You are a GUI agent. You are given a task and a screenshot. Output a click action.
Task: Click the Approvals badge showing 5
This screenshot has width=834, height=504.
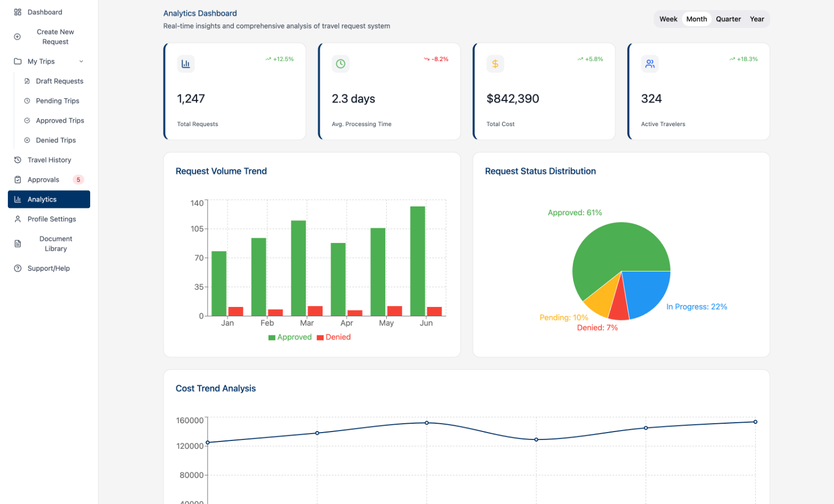point(78,180)
